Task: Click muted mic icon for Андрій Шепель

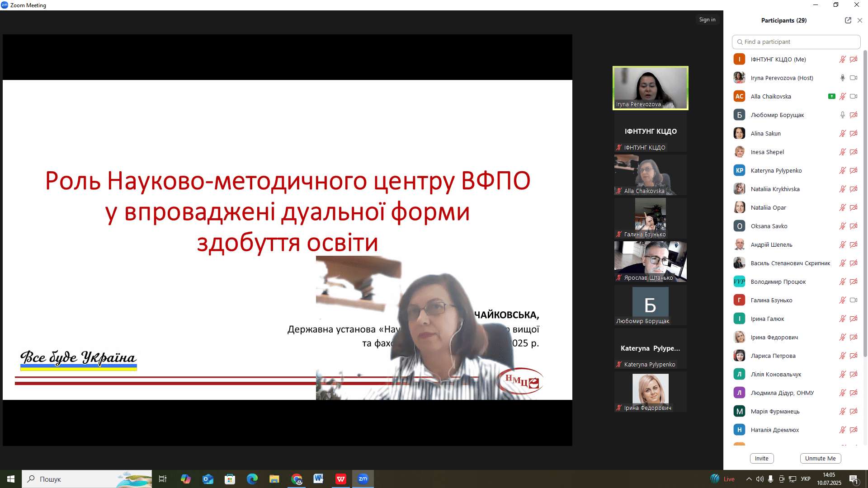Action: click(x=842, y=244)
